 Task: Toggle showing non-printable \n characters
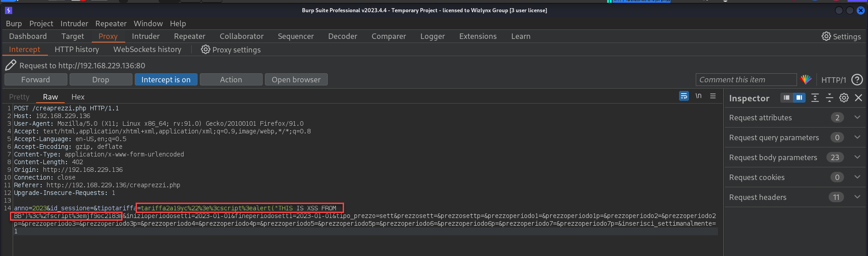point(698,96)
